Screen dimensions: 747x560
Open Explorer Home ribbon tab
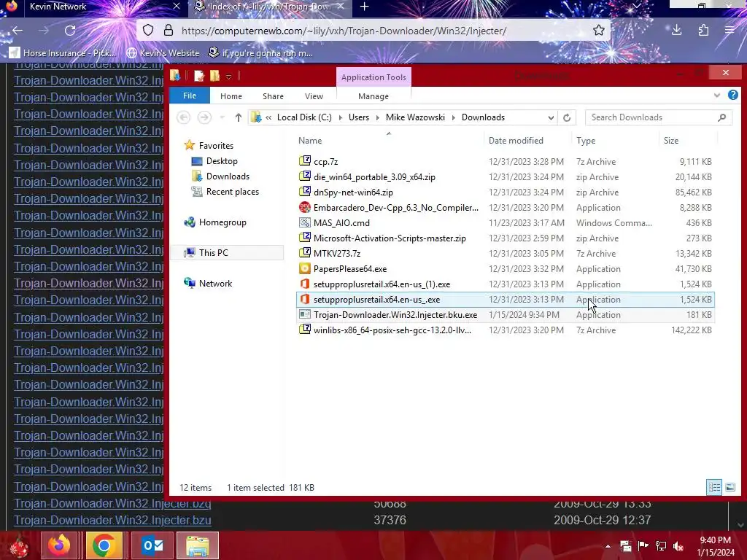(231, 96)
